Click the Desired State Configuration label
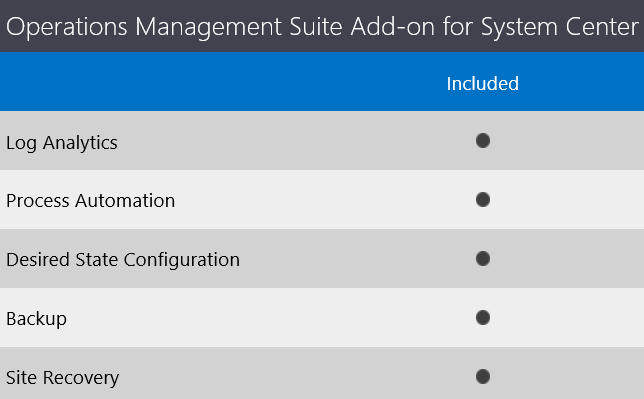Screen dimensions: 644x399 tap(123, 260)
